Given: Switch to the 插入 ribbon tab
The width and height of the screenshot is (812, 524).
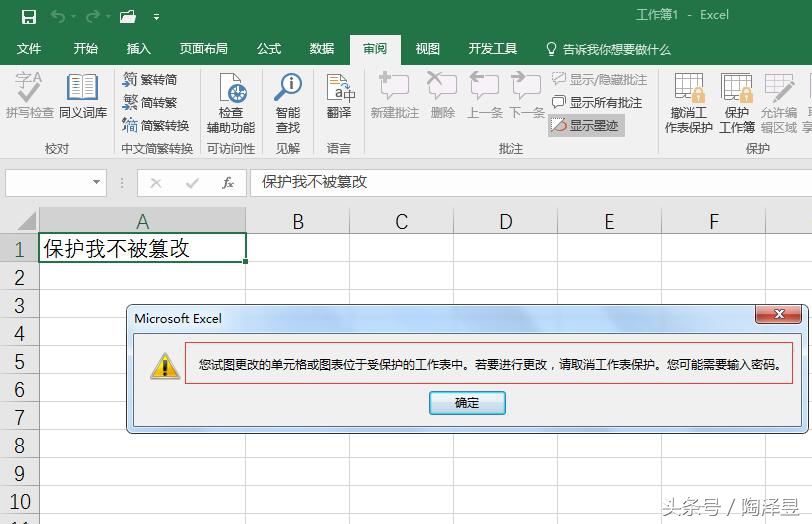Looking at the screenshot, I should (x=139, y=49).
